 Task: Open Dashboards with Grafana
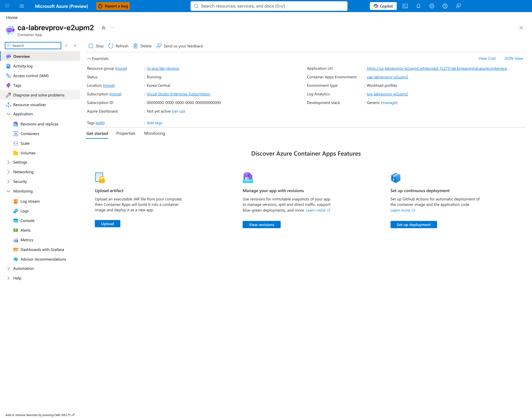click(x=42, y=250)
